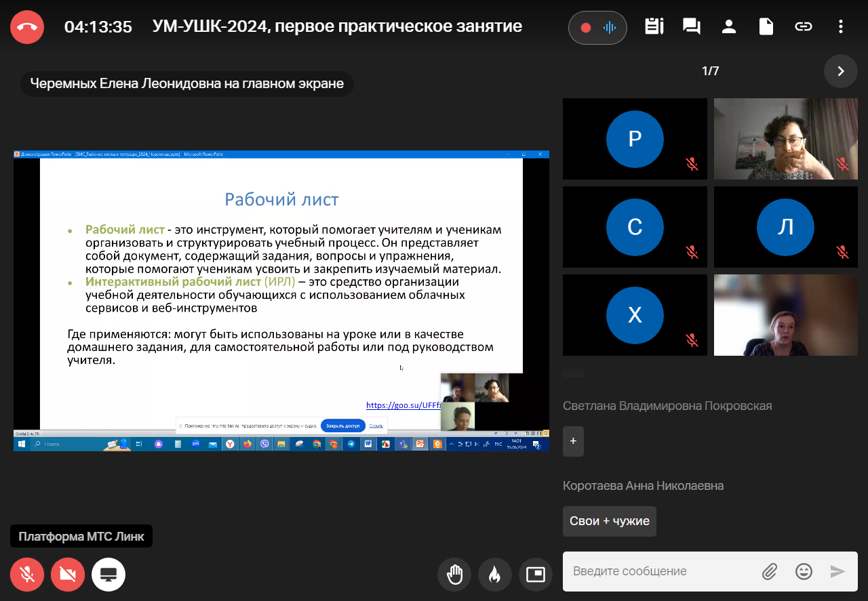Open the files document icon
Screen dimensions: 868x601
766,27
